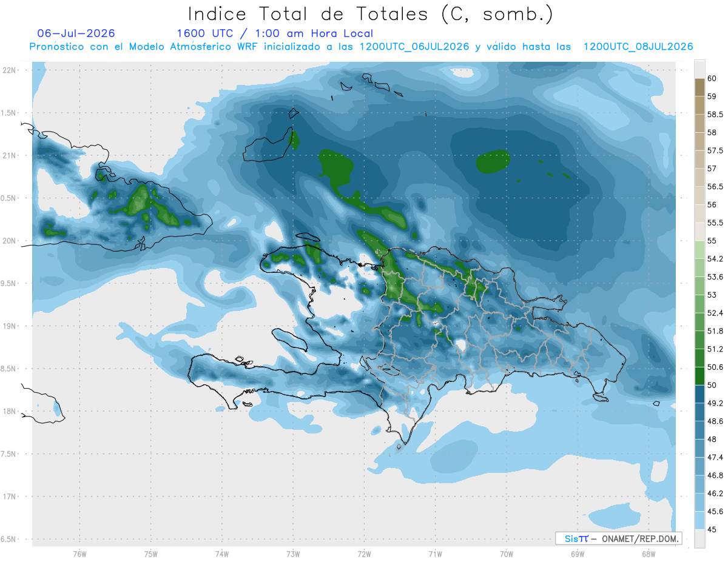This screenshot has height=562, width=728.
Task: Click the colorbar value '59'
Action: coord(712,96)
